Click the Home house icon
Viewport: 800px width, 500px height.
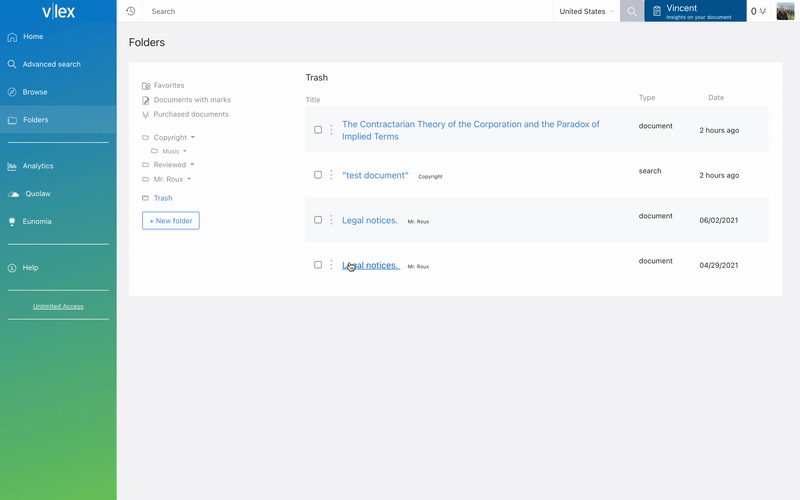coord(12,37)
